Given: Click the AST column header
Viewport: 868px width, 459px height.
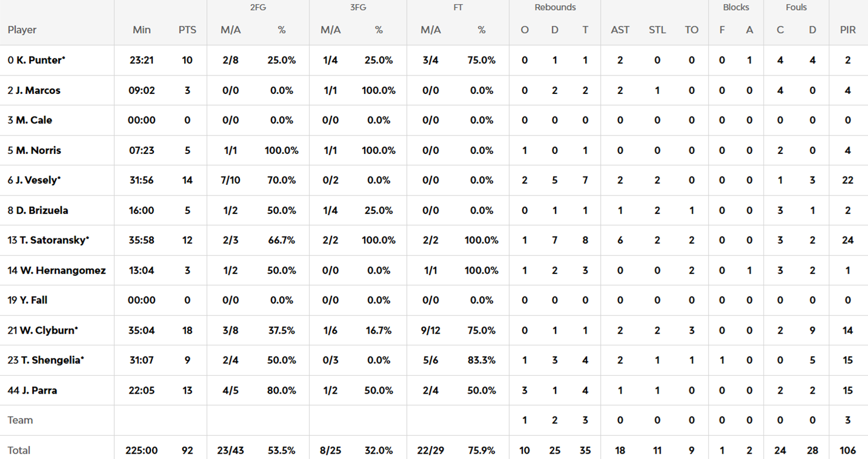Looking at the screenshot, I should coord(620,30).
